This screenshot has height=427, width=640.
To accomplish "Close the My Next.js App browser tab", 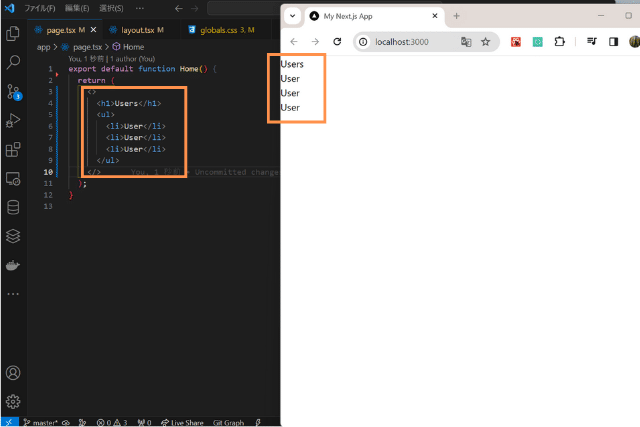I will click(x=435, y=16).
